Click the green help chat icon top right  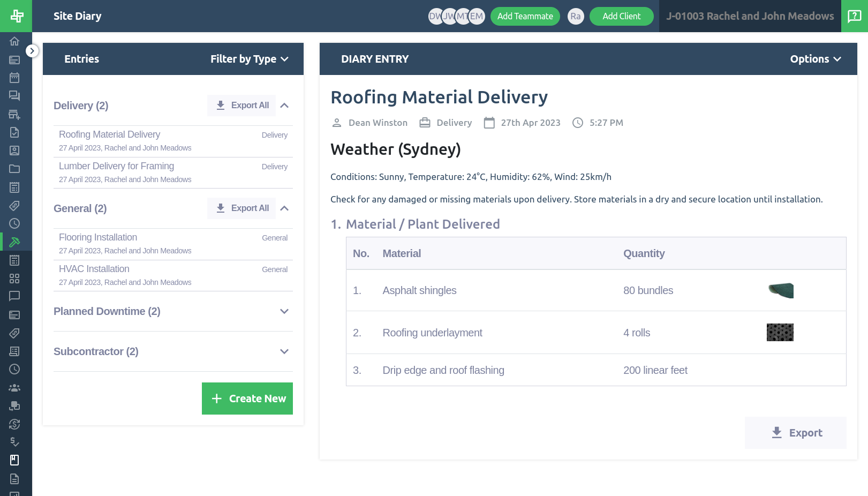(855, 16)
